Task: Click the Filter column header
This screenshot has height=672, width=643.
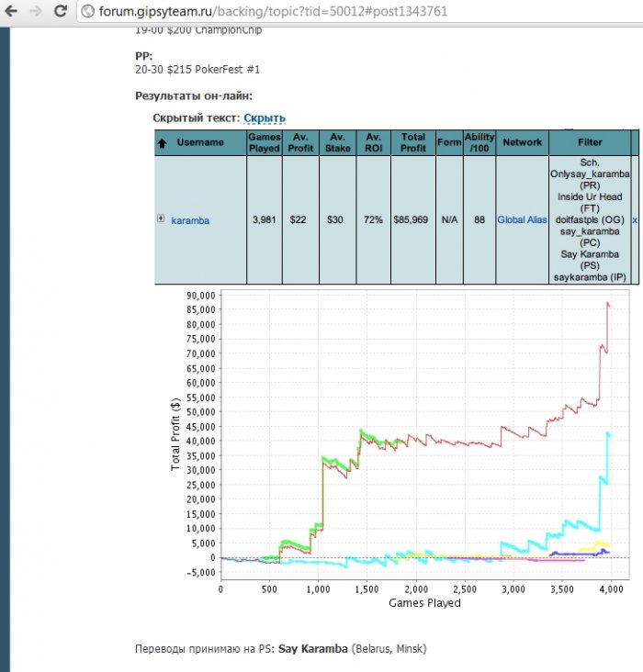Action: (590, 142)
